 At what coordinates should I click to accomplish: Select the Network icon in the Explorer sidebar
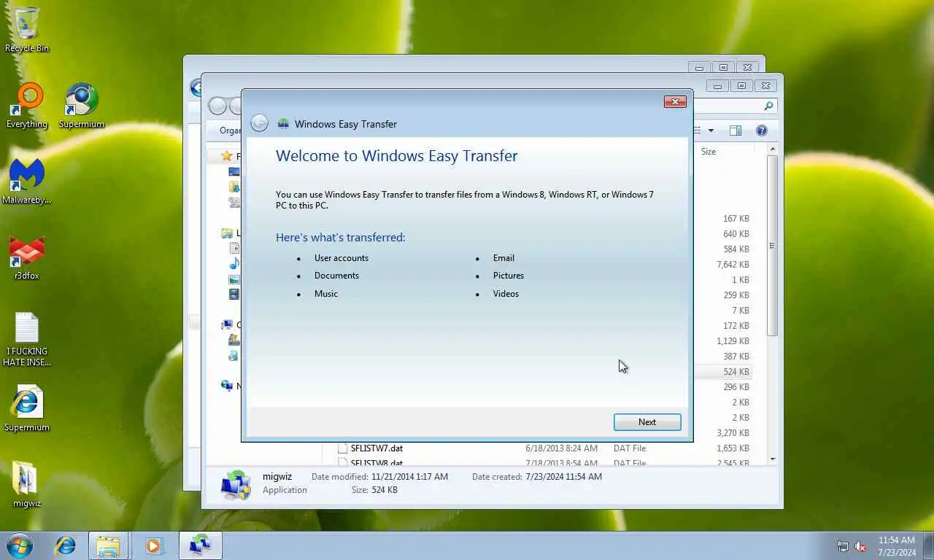click(x=227, y=386)
